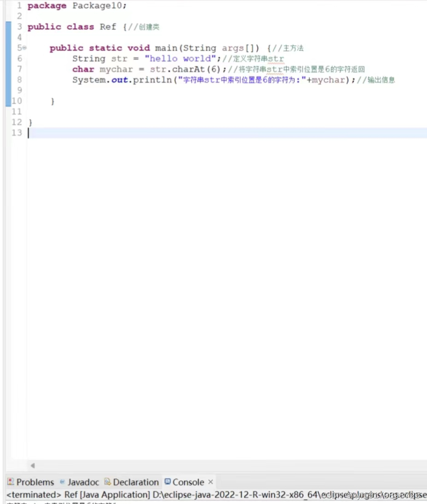Viewport: 427px width, 504px height.
Task: Click the 'char' keyword on line 7
Action: [83, 70]
